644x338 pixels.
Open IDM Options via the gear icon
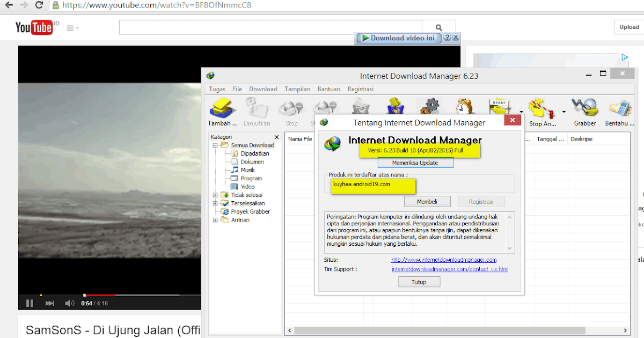click(x=430, y=106)
